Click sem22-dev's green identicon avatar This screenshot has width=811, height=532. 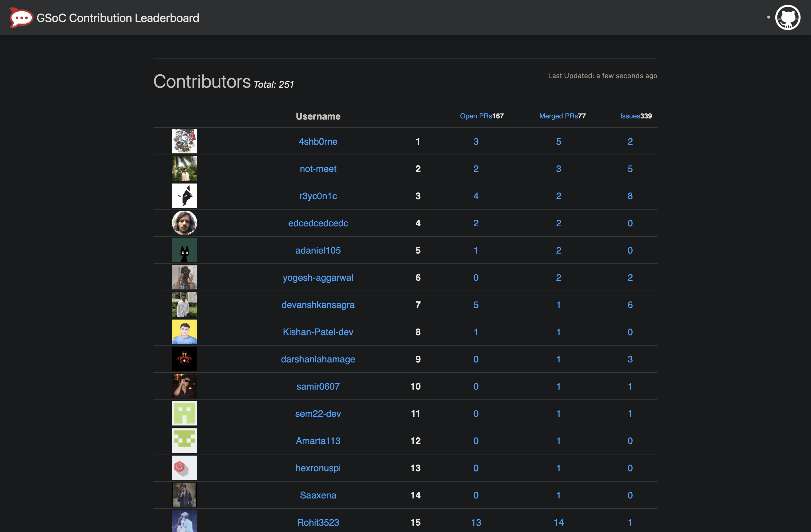pos(184,414)
